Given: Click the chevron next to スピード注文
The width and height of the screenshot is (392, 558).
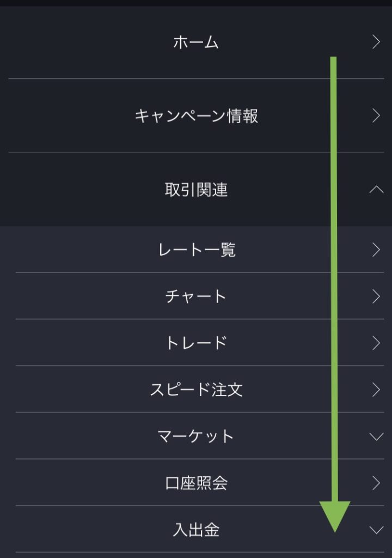Looking at the screenshot, I should tap(376, 390).
